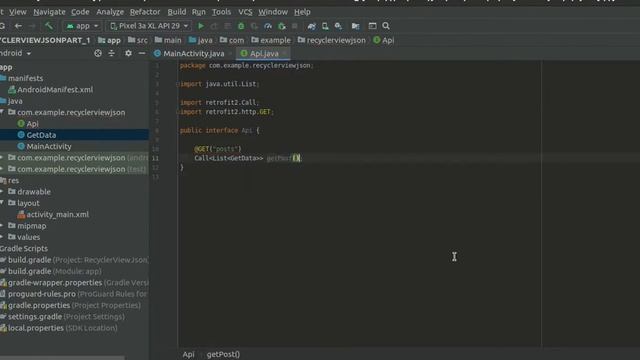Click the example breadcrumb in navigation bar

(271, 40)
